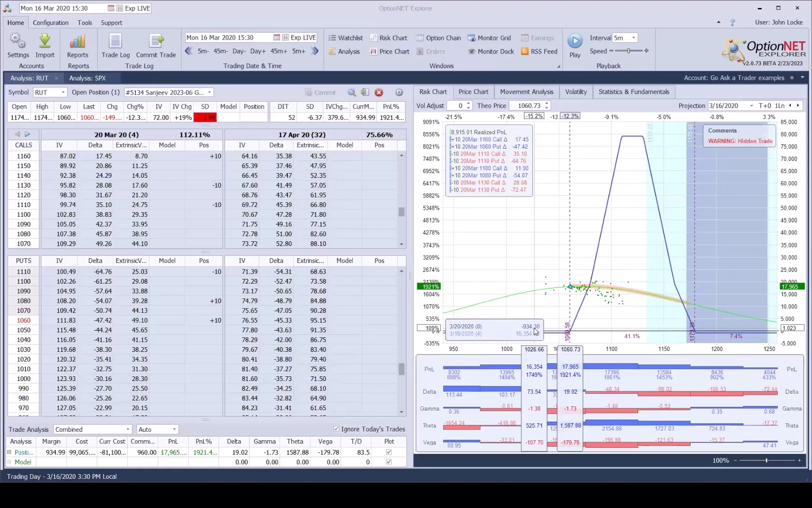The image size is (812, 508).
Task: Toggle the account status circle indicator
Action: [792, 78]
